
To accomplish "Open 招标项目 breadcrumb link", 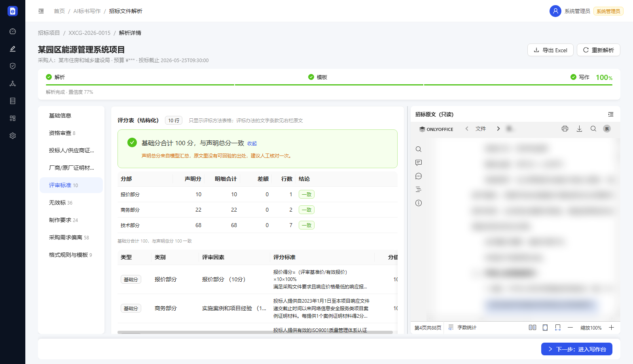I will tap(49, 33).
